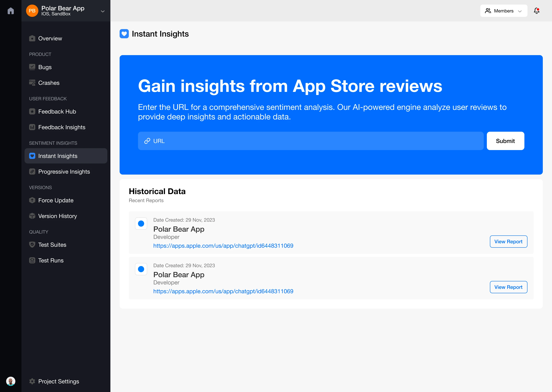The image size is (552, 392).
Task: Click the Feedback Insights chart icon
Action: pos(32,127)
